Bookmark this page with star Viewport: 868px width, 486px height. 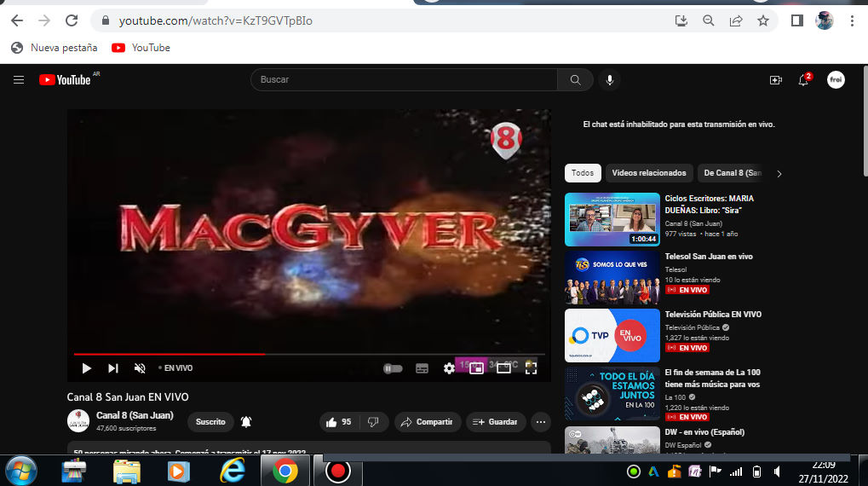(763, 20)
